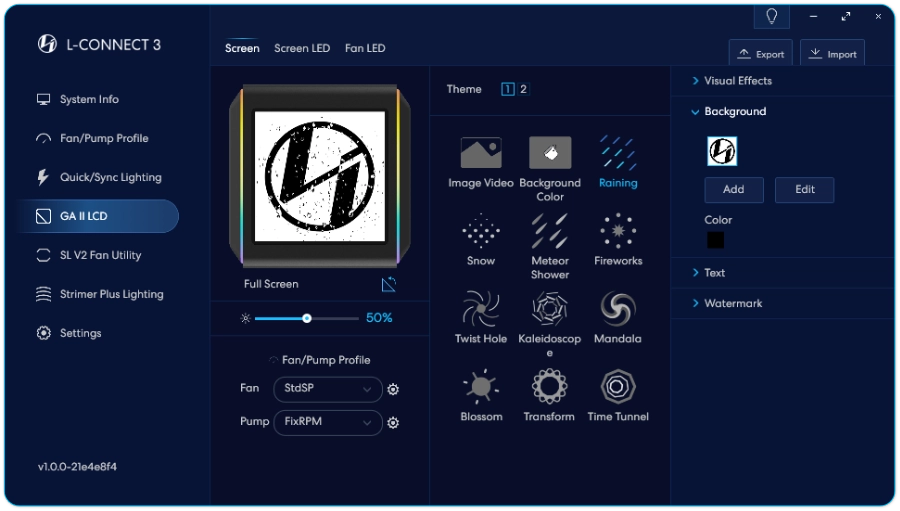900x511 pixels.
Task: Select the Image Video effect icon
Action: click(x=481, y=153)
